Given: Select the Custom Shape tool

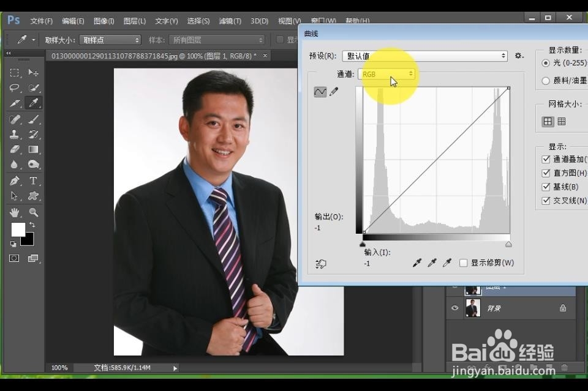Looking at the screenshot, I should (x=33, y=196).
